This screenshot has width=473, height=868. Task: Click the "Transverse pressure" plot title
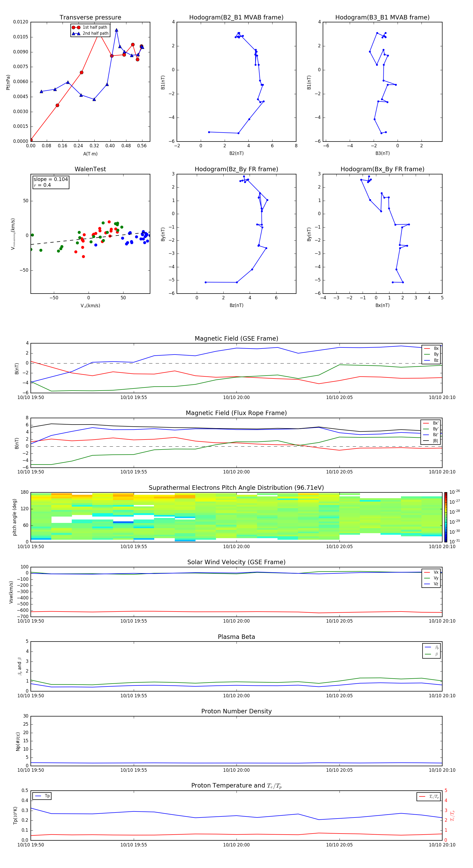click(x=90, y=18)
